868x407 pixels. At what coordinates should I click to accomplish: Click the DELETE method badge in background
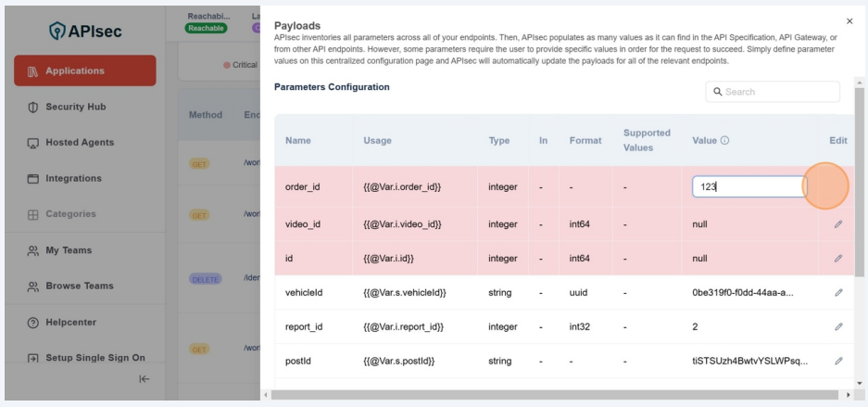pos(206,280)
